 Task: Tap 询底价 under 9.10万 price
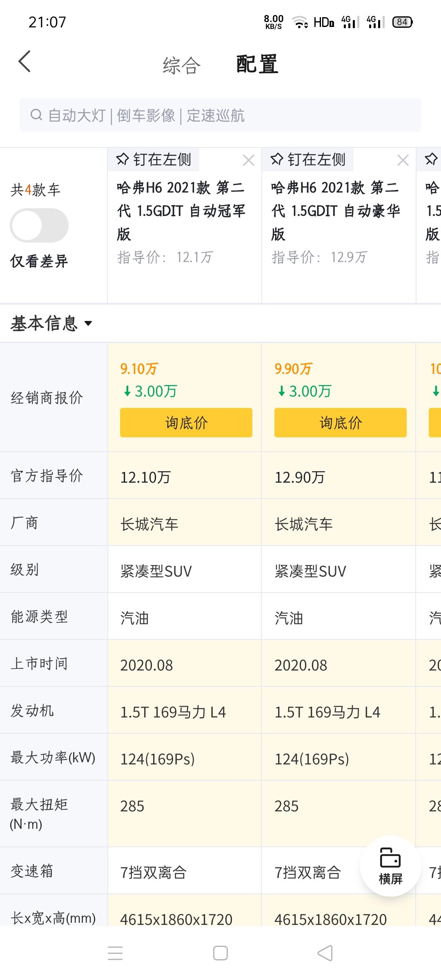point(186,423)
